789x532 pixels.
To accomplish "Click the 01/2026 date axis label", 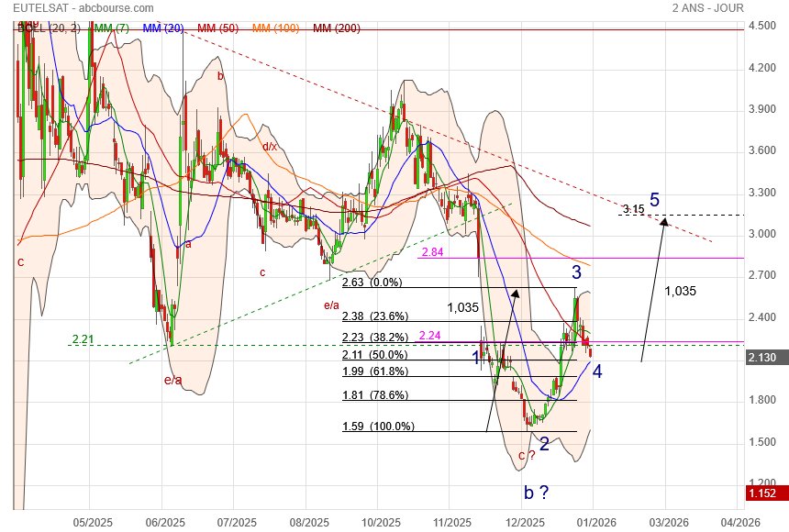I will coord(596,523).
